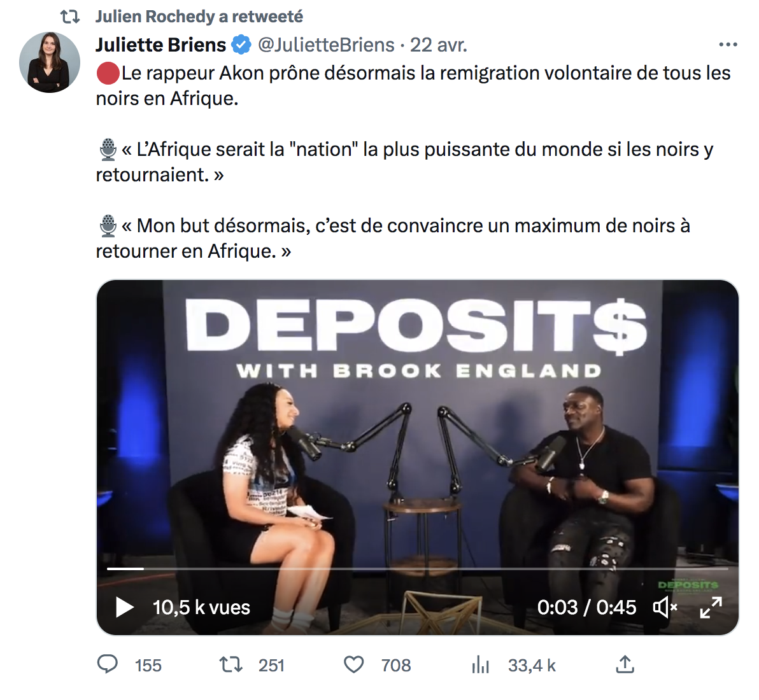
Task: Retweet using the retweet arrows icon
Action: click(x=231, y=665)
